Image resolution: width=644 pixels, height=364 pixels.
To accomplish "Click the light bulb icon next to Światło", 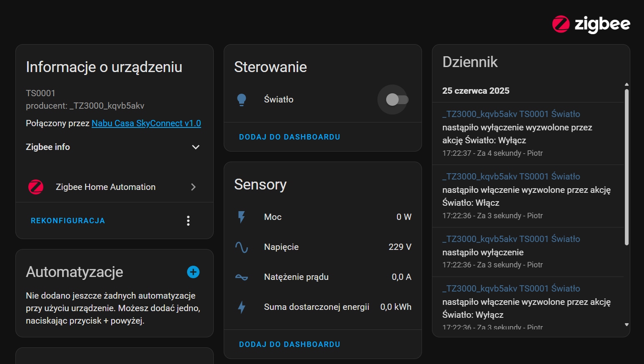I will point(242,100).
